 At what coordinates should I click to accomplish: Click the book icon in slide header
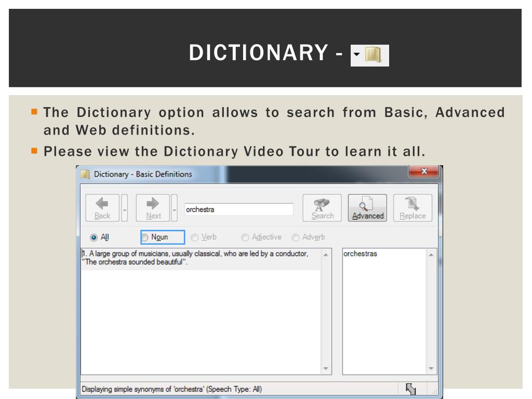374,54
